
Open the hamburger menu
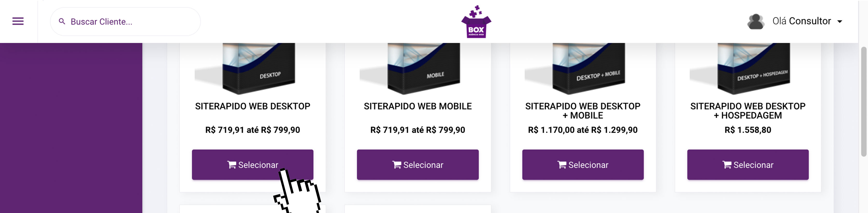pyautogui.click(x=18, y=21)
